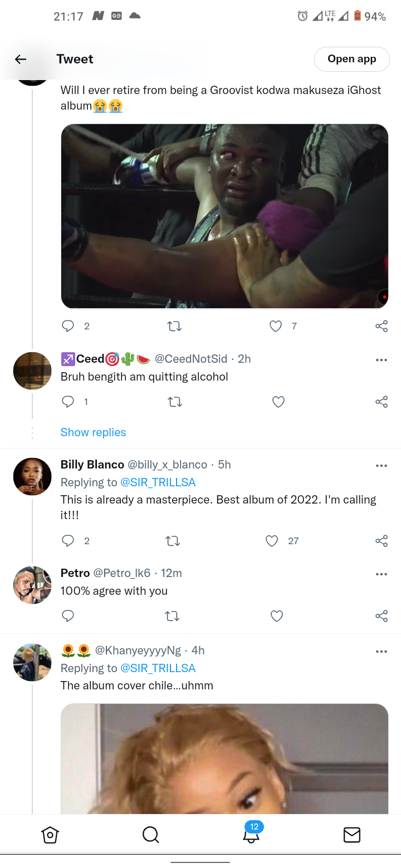401x868 pixels.
Task: Expand Show replies under Ceed's tweet
Action: pos(93,432)
